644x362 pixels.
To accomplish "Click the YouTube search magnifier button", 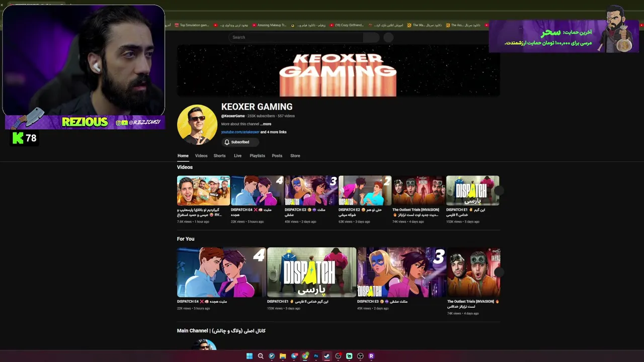I will click(x=371, y=37).
